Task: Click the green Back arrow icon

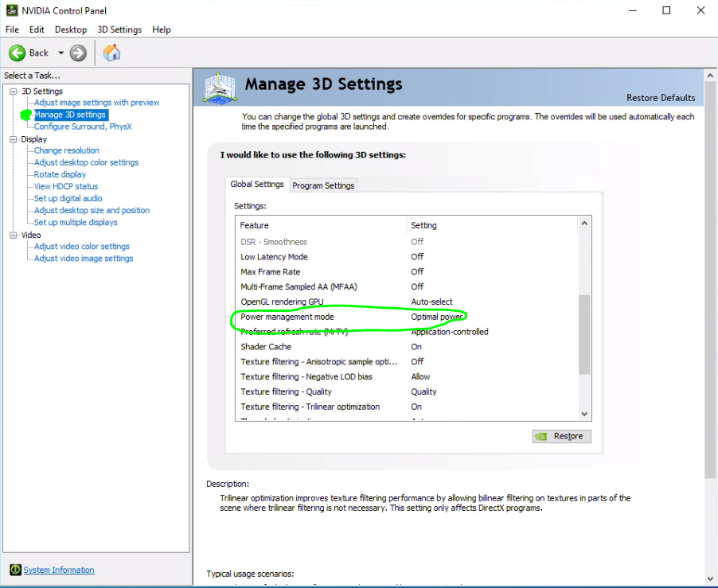Action: click(17, 53)
